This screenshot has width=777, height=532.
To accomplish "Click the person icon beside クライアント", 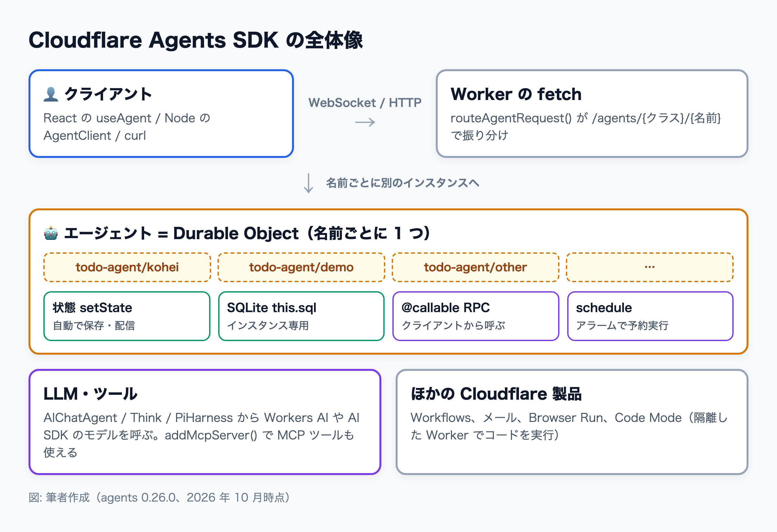I will [x=51, y=94].
